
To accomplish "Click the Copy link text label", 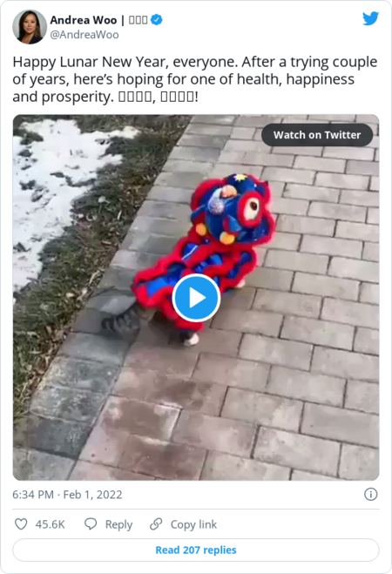I will click(x=193, y=524).
